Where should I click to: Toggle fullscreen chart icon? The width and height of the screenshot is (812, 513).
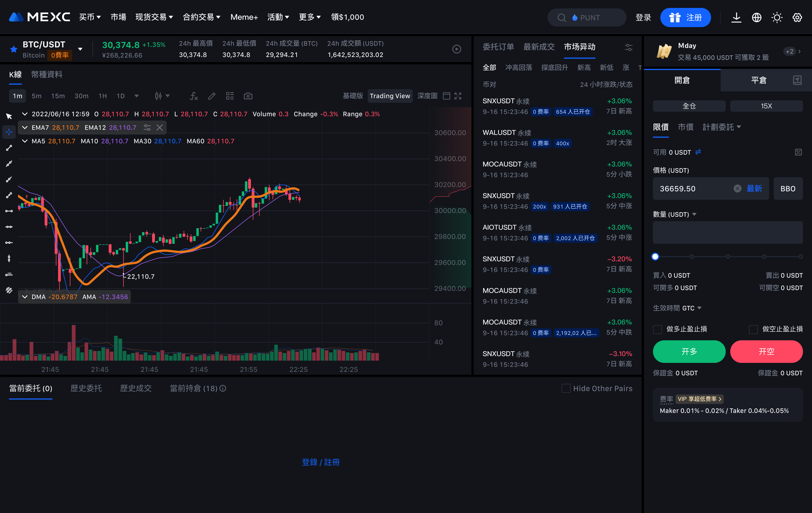[458, 96]
